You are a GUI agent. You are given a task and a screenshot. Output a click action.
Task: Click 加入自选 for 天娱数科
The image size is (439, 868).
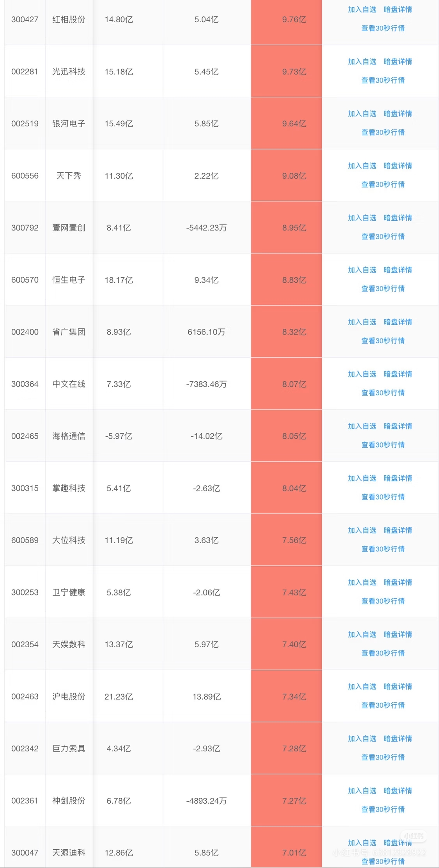click(x=362, y=634)
